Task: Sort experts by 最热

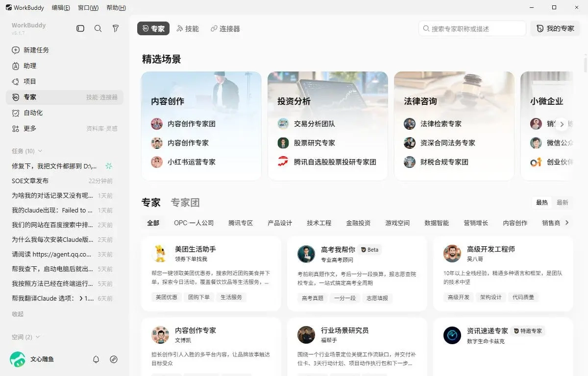Action: pos(542,202)
